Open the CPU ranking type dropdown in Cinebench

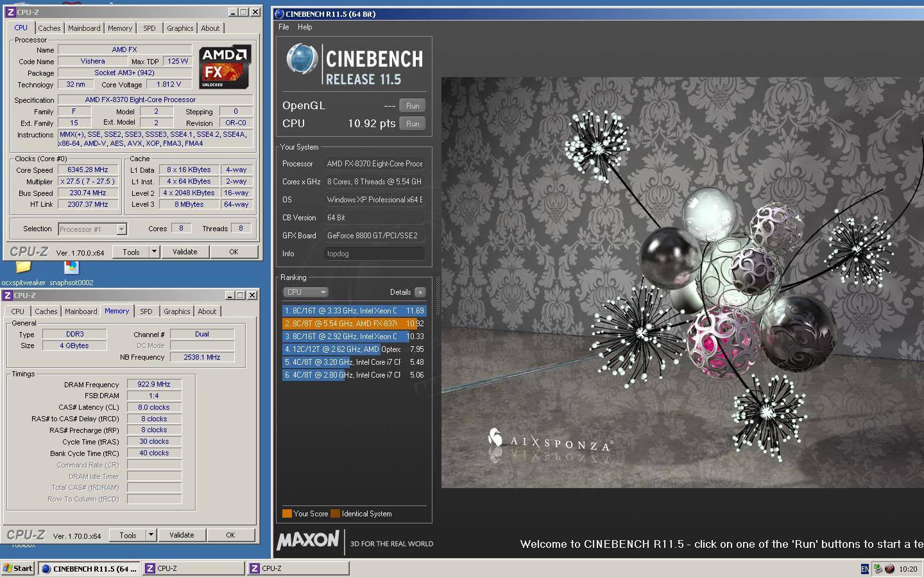coord(306,292)
